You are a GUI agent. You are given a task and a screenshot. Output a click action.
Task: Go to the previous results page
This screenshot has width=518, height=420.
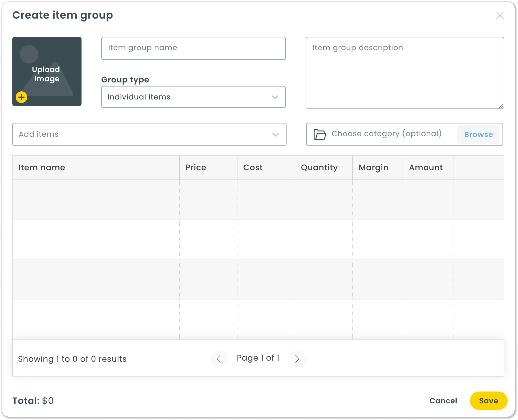coord(218,359)
